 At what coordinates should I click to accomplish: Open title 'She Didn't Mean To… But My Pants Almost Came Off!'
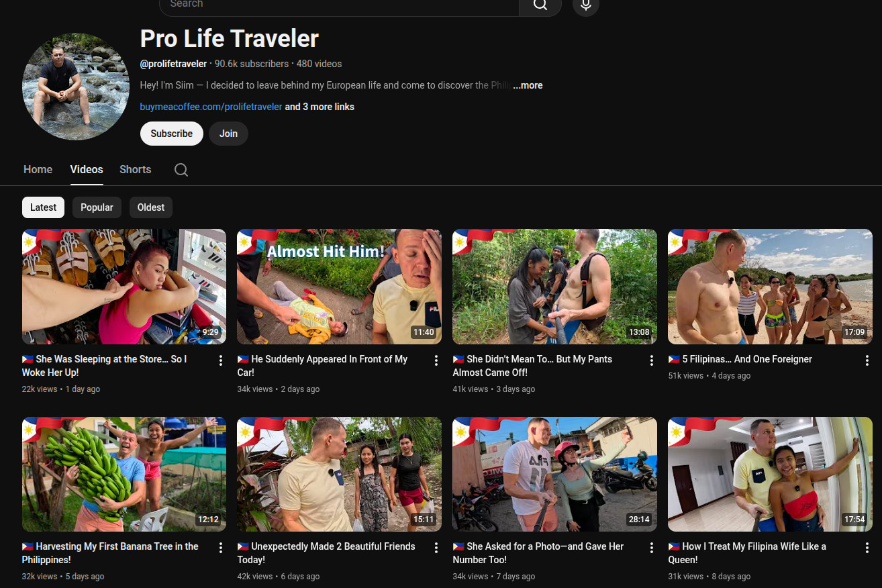pos(533,366)
